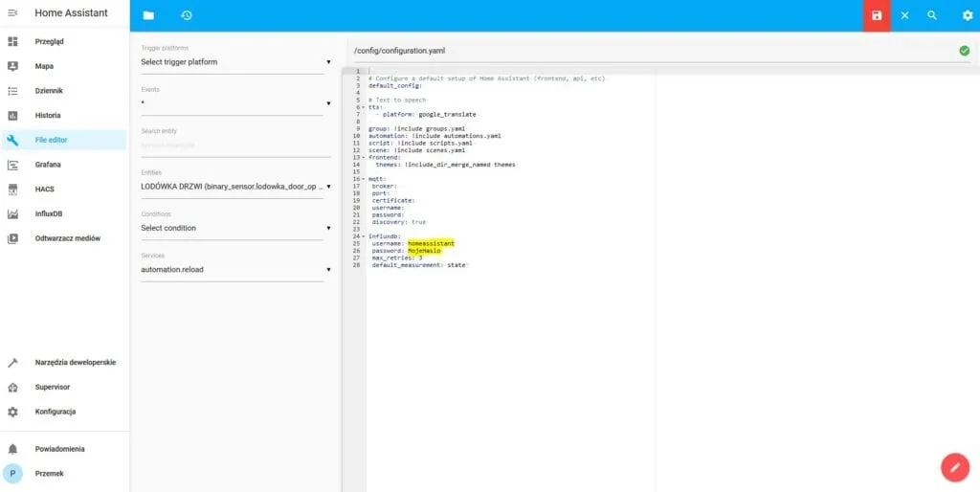
Task: Open Entities dropdown showing LODÓWKA DRZWI
Action: point(235,187)
